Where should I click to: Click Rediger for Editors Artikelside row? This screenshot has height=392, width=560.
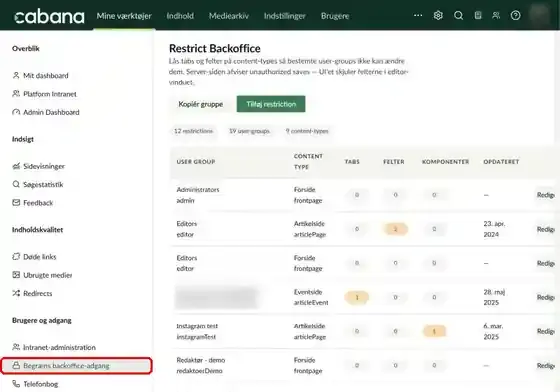point(545,229)
